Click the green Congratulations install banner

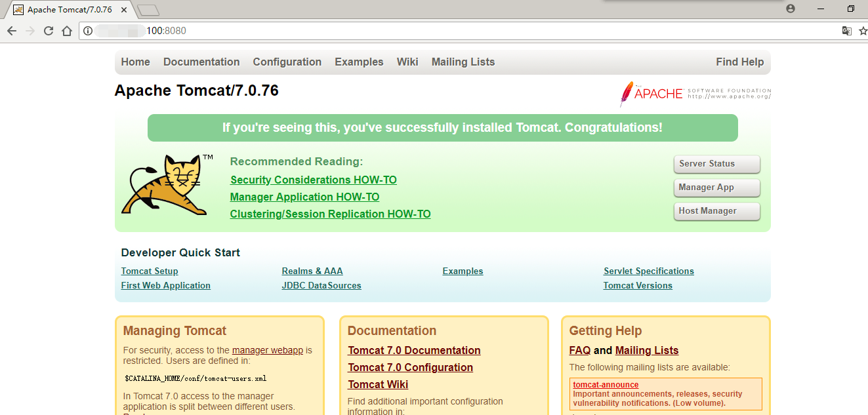[x=443, y=128]
